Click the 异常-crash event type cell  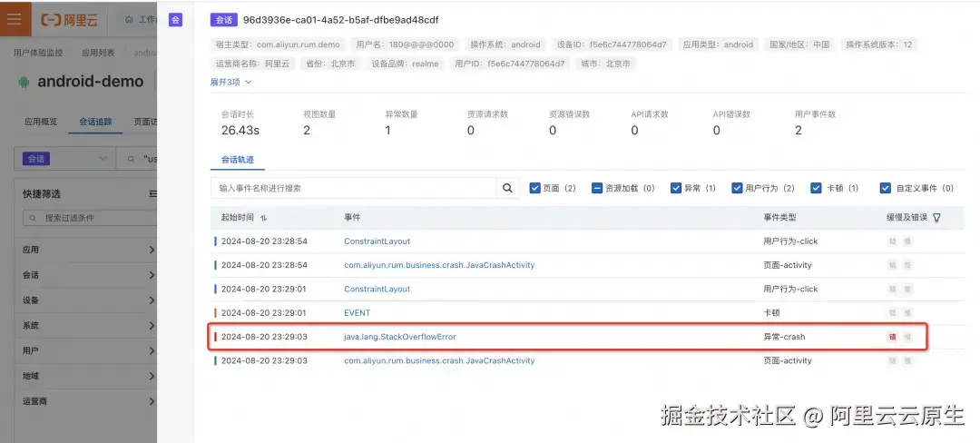click(784, 337)
